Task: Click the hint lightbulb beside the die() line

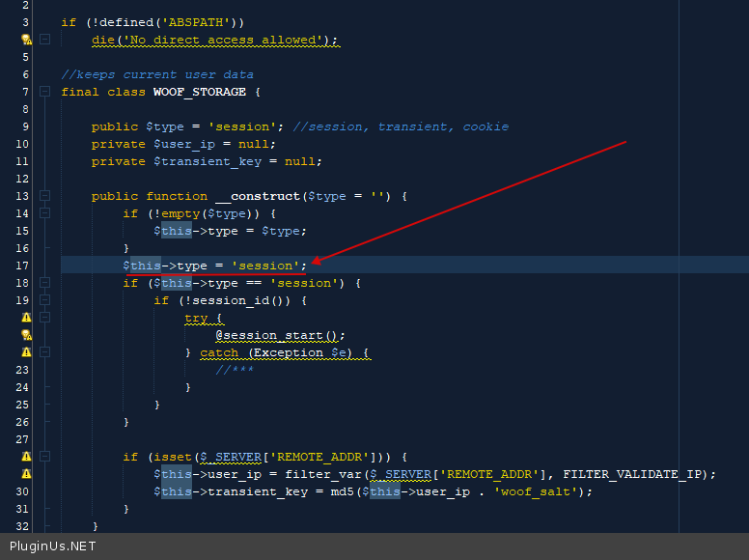Action: tap(26, 40)
